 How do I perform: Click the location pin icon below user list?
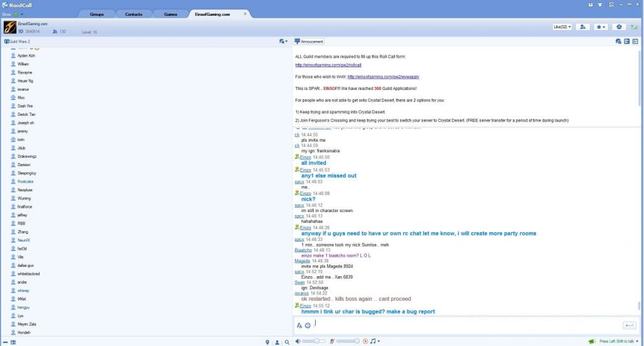tap(267, 342)
